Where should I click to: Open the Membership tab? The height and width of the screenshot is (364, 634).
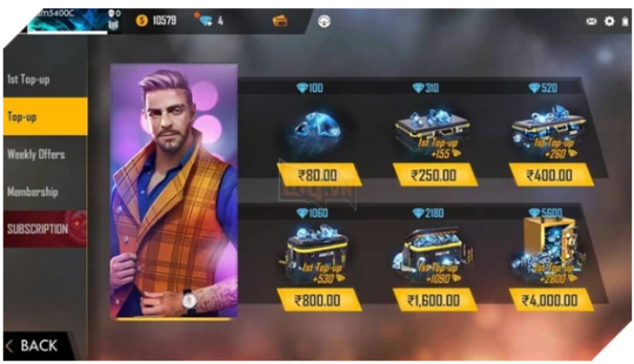[x=45, y=191]
